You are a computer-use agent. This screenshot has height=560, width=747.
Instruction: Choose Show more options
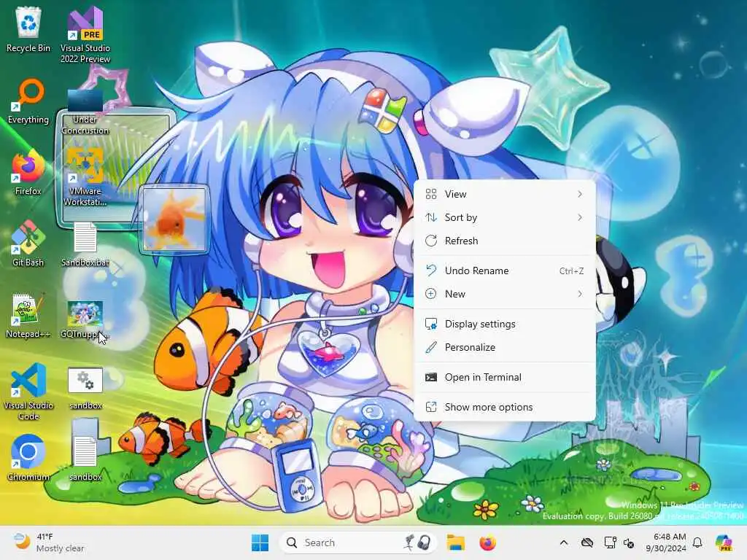point(505,407)
